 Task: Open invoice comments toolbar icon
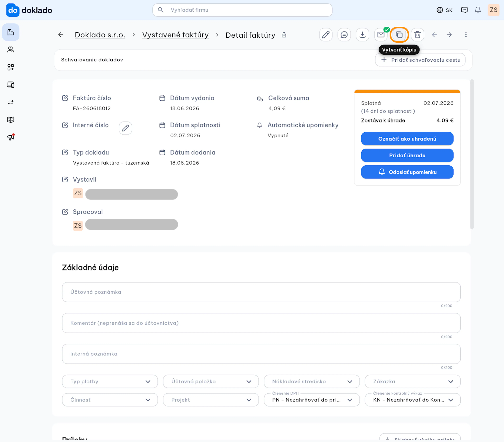click(344, 35)
